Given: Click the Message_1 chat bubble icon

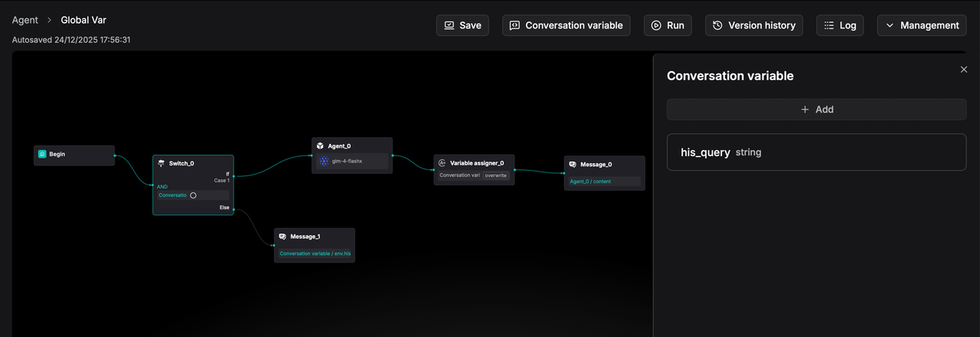Looking at the screenshot, I should [x=283, y=237].
